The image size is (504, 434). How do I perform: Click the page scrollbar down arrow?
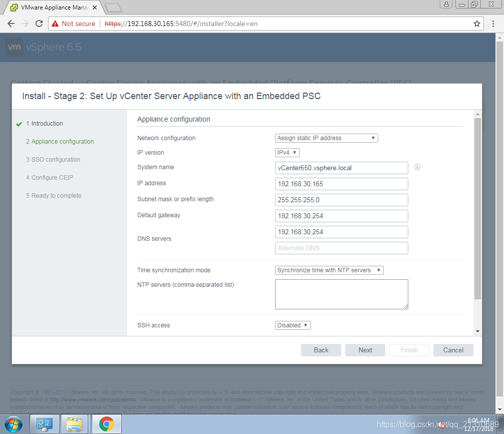[499, 409]
